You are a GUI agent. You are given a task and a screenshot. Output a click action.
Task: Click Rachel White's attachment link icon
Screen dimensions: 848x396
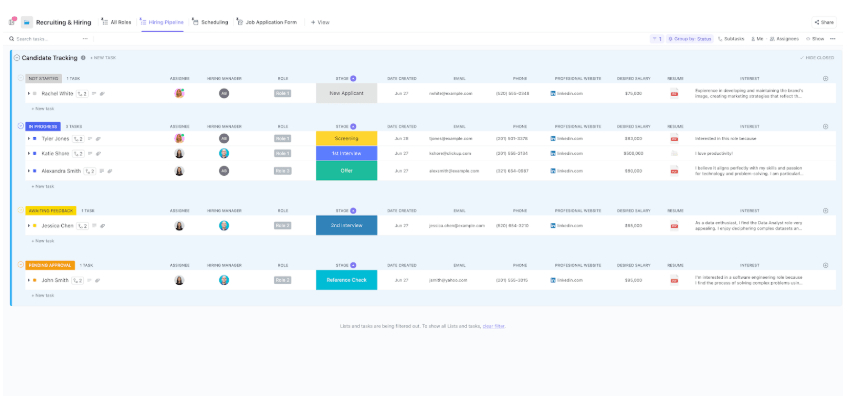(x=103, y=94)
